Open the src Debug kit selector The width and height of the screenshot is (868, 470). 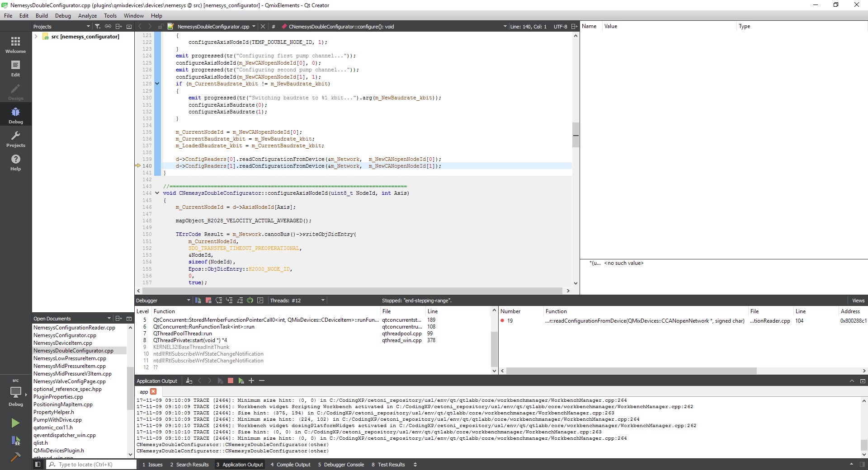[16, 393]
